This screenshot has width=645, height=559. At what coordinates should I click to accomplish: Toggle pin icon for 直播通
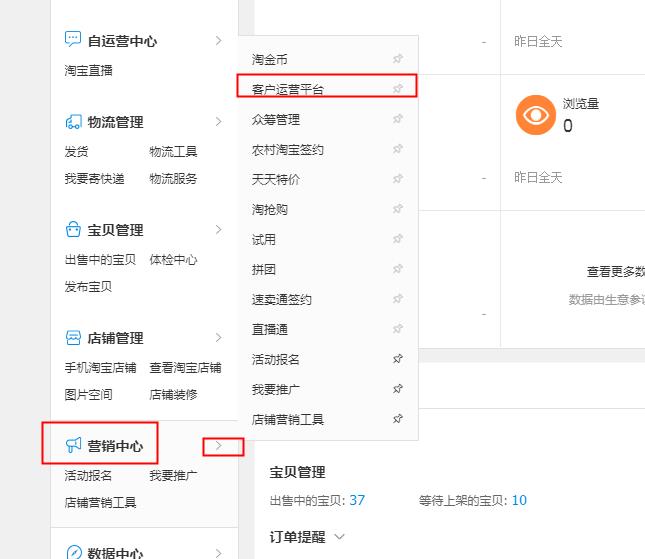coord(397,329)
